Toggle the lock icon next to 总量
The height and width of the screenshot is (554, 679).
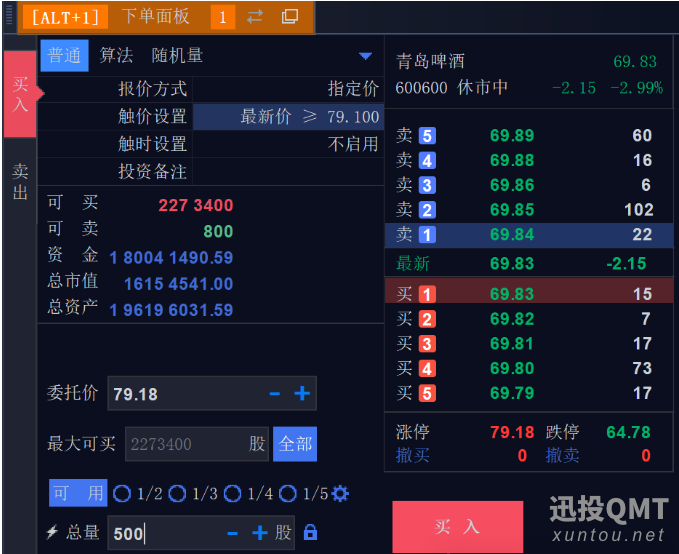(310, 532)
